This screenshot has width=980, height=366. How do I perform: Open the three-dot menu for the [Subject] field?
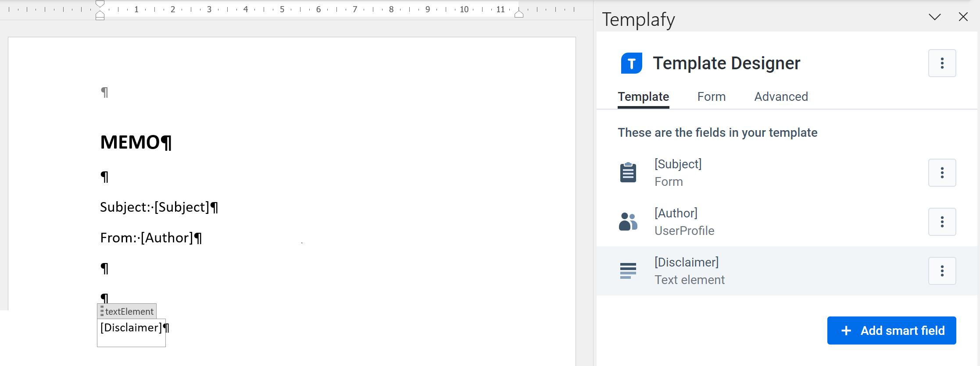pos(942,173)
